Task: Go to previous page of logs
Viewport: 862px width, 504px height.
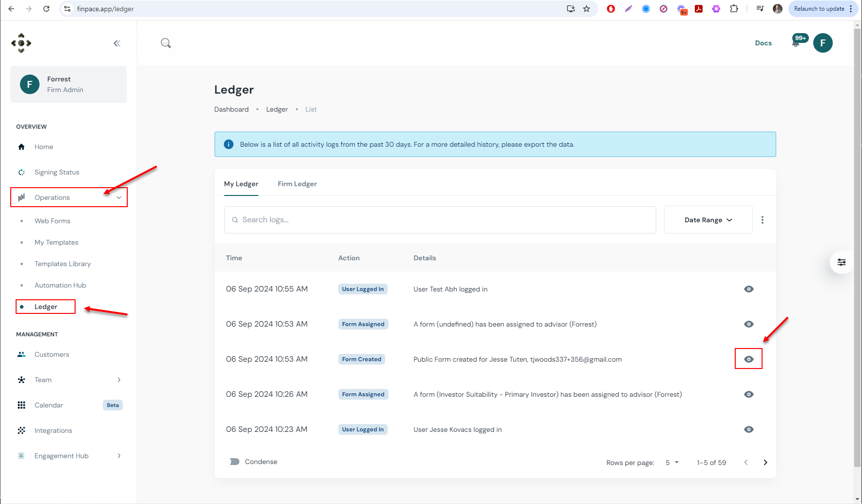Action: coord(746,463)
